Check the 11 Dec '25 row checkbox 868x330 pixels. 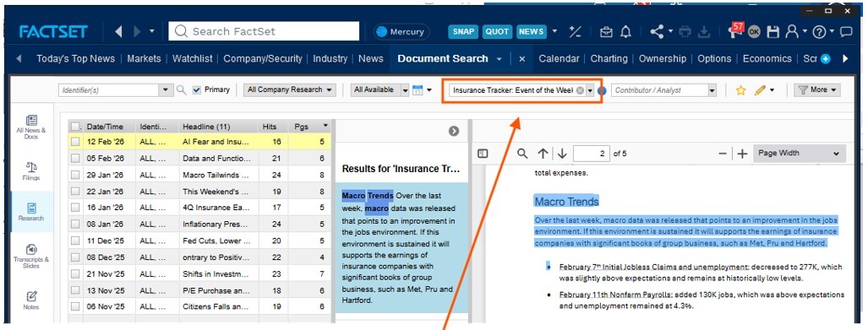(x=75, y=241)
